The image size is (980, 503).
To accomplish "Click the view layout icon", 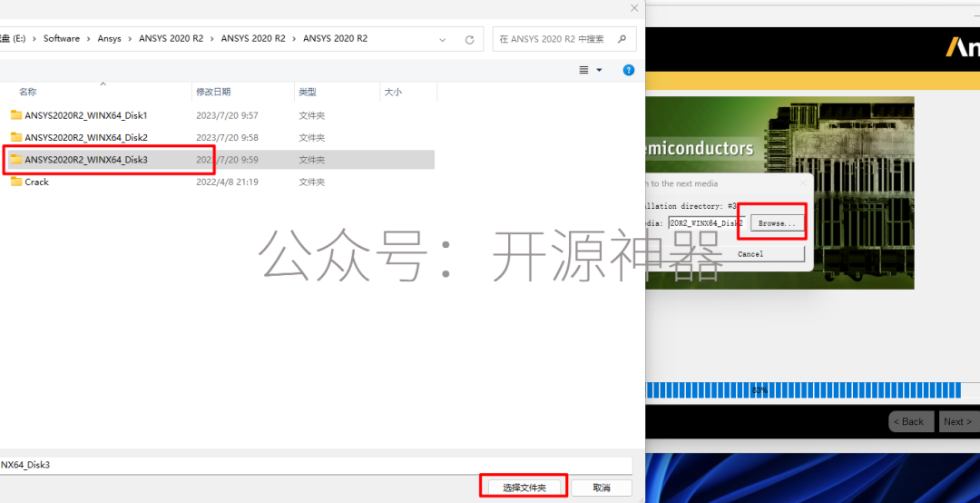I will pos(583,70).
